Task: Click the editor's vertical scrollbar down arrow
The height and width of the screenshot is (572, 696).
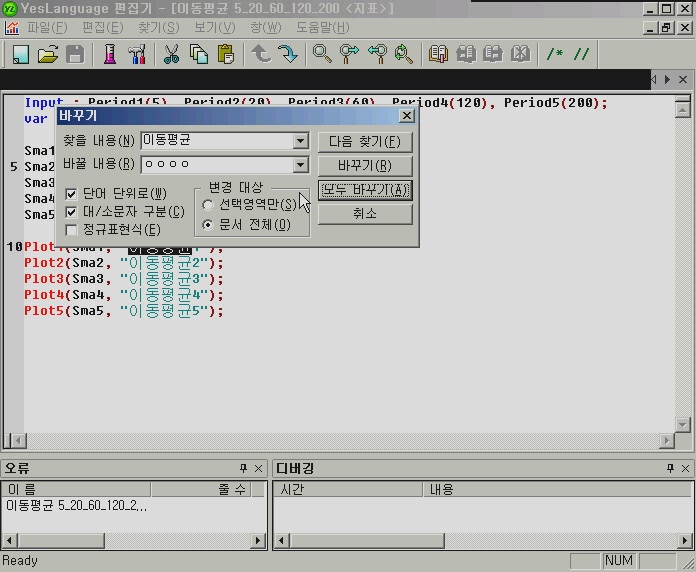Action: click(684, 424)
